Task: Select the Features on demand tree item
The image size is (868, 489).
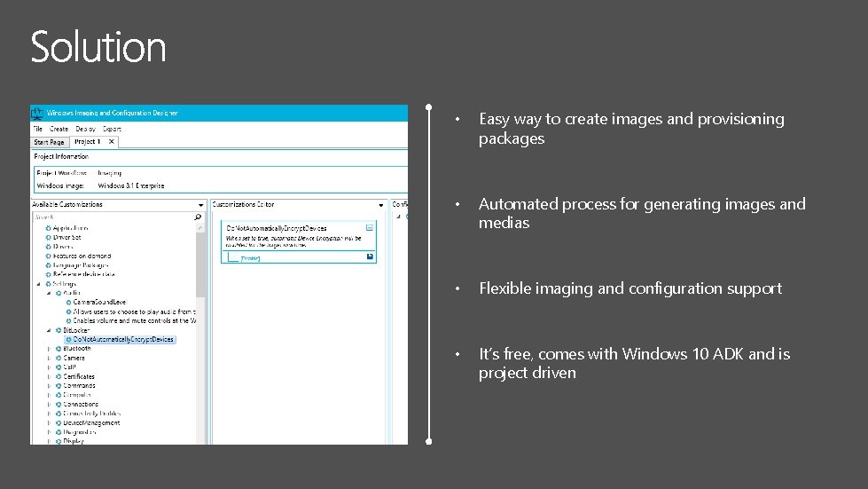Action: click(82, 256)
